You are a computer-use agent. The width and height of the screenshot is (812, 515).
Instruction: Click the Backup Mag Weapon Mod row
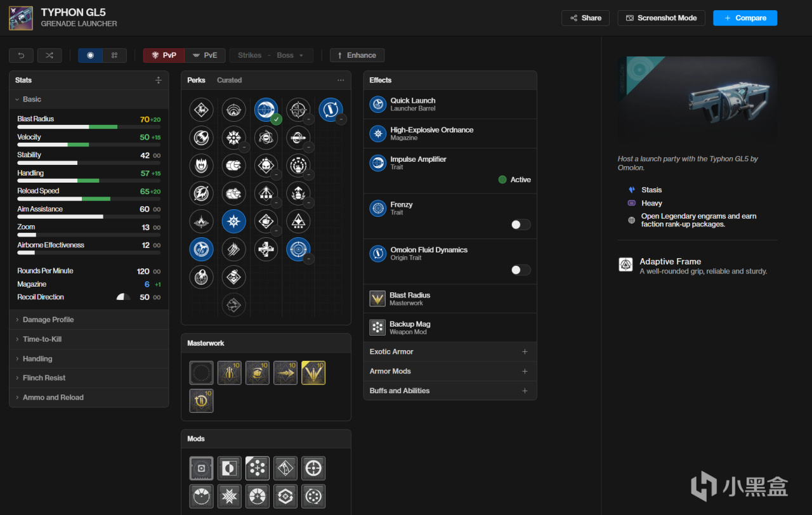pos(450,327)
